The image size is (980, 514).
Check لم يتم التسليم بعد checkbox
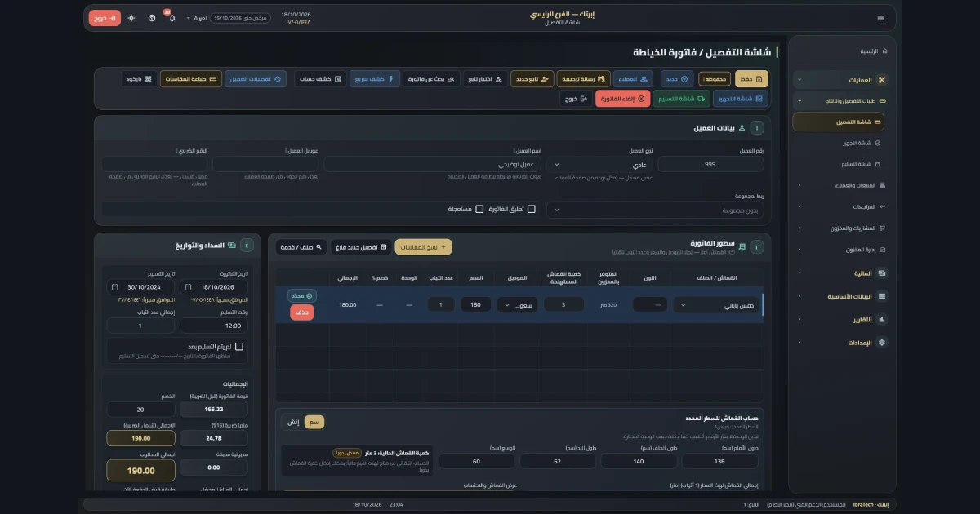pyautogui.click(x=239, y=347)
